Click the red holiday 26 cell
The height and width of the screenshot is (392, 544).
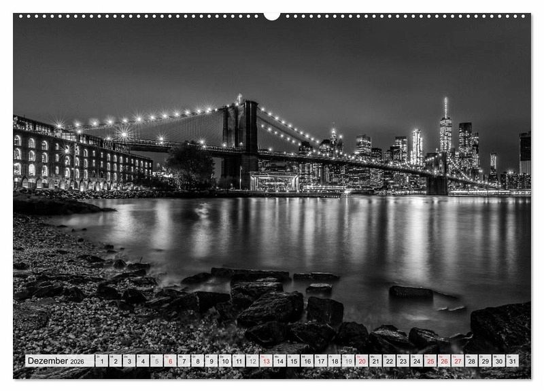[444, 361]
